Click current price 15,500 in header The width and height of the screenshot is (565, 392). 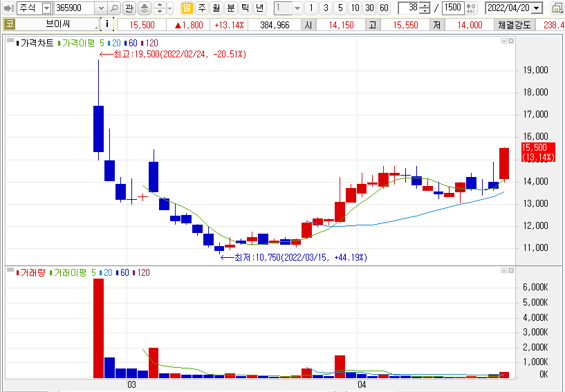[x=142, y=25]
